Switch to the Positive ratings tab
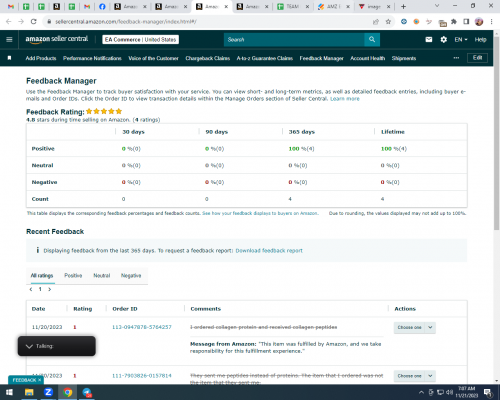 point(73,275)
